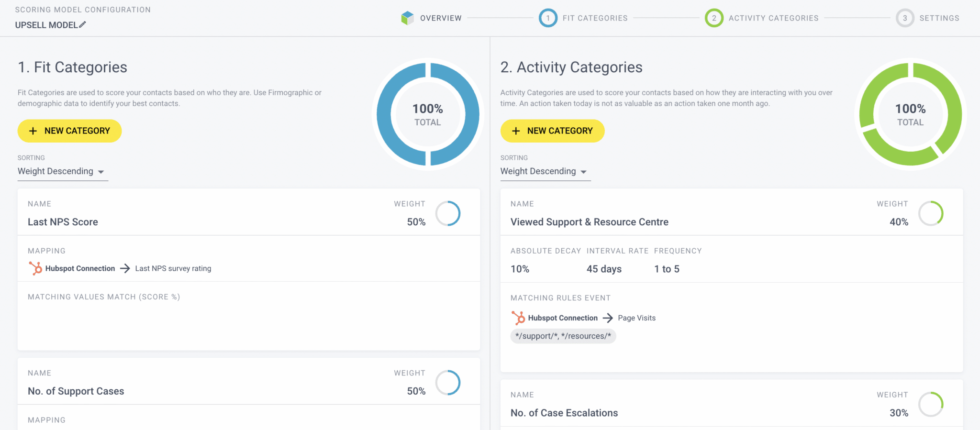
Task: Click weight ring for No. of Case Escalations
Action: (x=931, y=404)
